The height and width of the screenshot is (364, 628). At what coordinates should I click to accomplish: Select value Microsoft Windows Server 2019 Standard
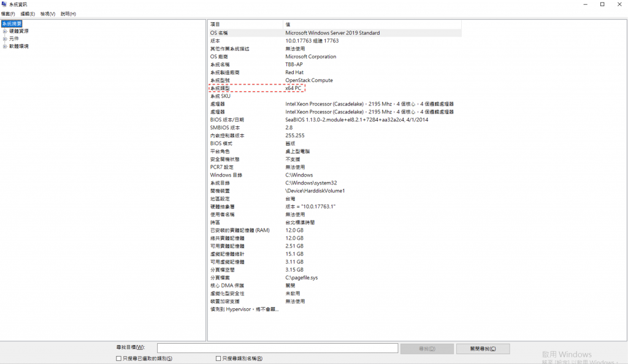click(x=332, y=33)
